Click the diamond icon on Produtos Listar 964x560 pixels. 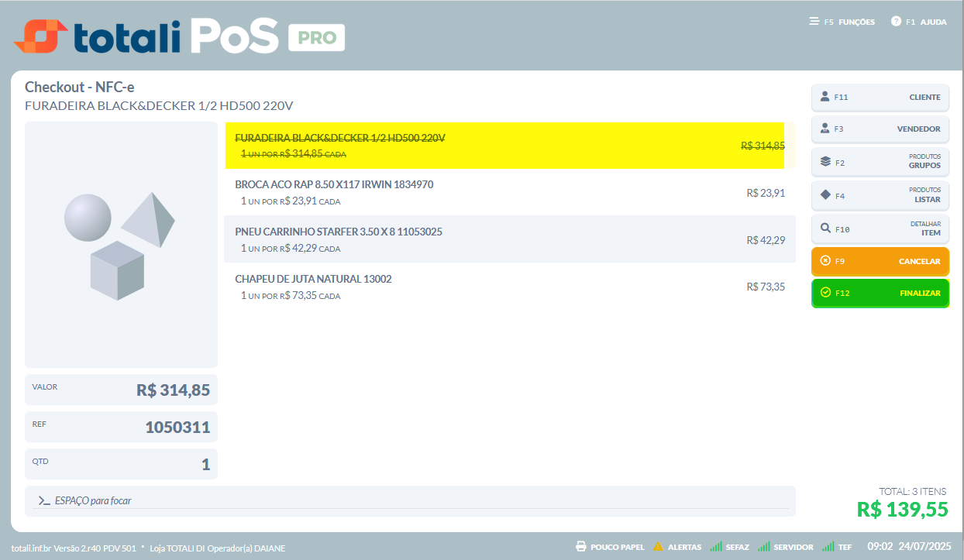pyautogui.click(x=825, y=195)
